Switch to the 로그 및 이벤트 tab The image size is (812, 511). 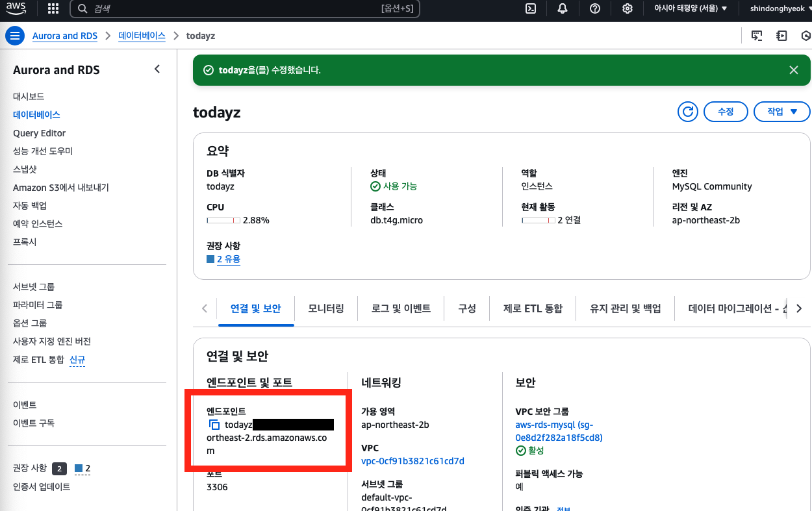[401, 308]
